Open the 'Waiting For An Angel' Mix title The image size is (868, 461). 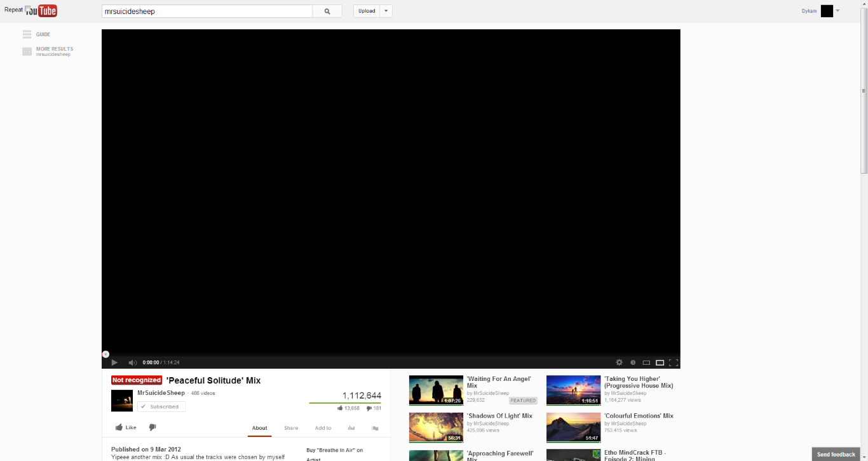498,382
